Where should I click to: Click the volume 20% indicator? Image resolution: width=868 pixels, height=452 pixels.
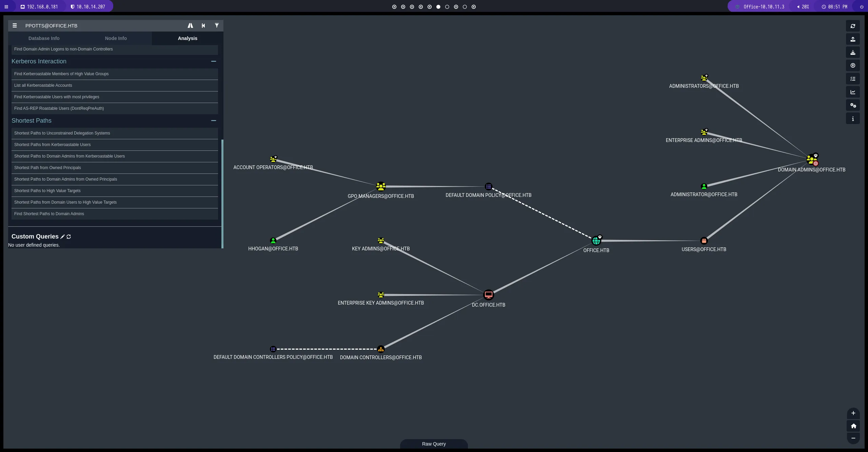pos(803,7)
